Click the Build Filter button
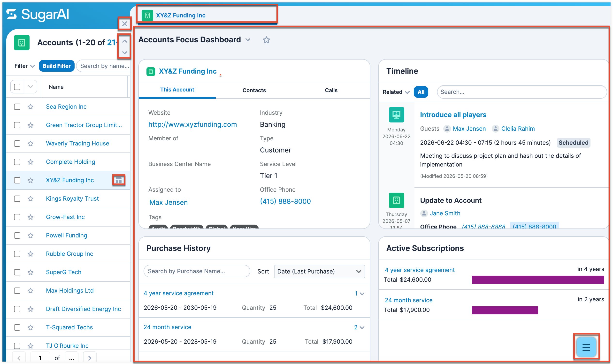The image size is (613, 364). pyautogui.click(x=57, y=66)
